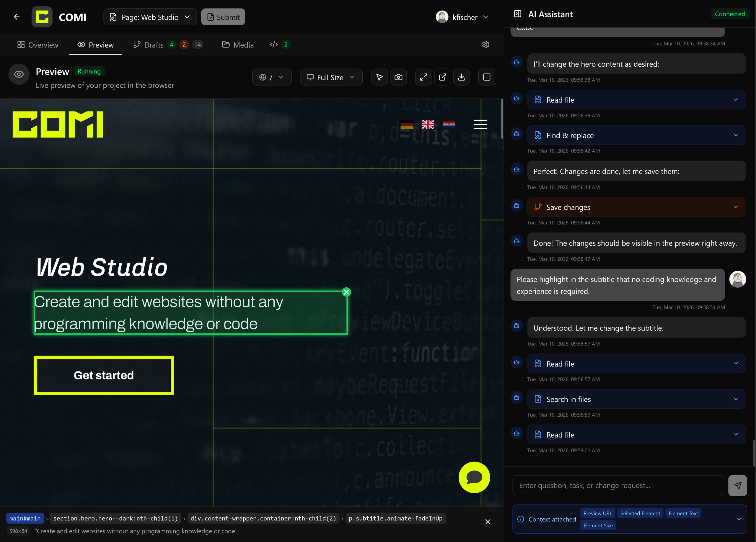Screen dimensions: 756x542
Task: Switch language to the Croatian flag
Action: (449, 125)
